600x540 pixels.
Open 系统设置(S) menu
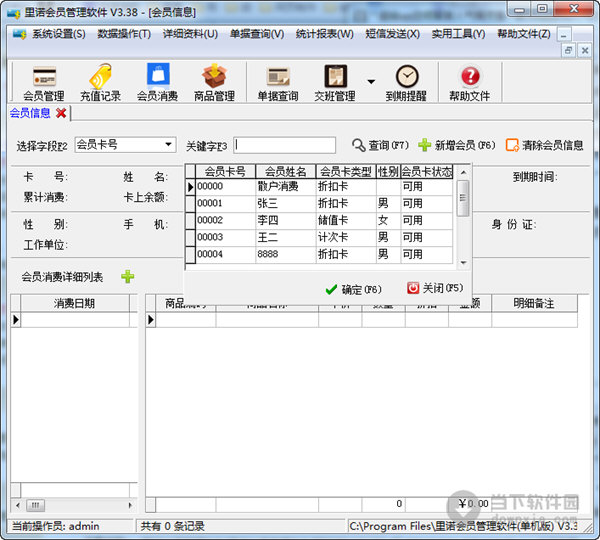[x=59, y=34]
